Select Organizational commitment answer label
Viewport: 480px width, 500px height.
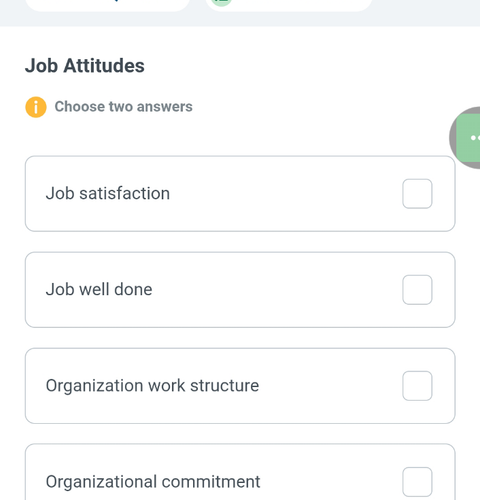click(x=153, y=482)
